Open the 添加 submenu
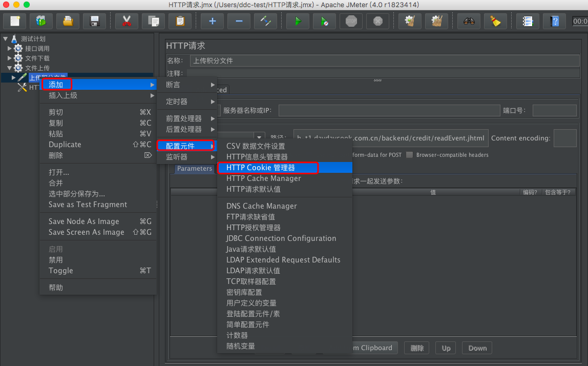 click(98, 85)
